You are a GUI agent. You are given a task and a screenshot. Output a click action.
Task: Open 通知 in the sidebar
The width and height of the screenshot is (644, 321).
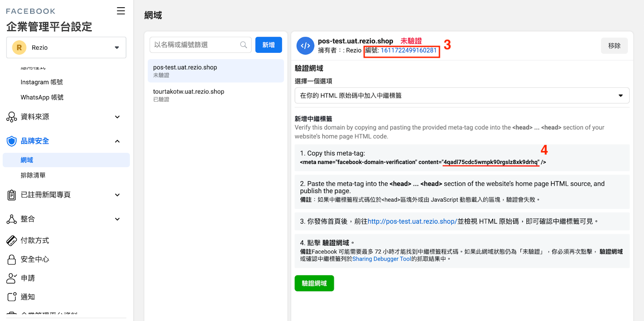pos(28,297)
